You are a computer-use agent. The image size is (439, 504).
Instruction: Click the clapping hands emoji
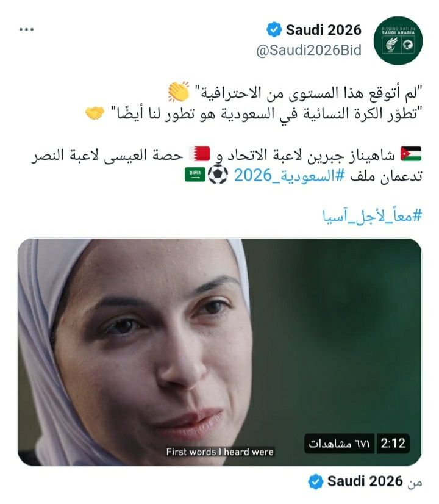tap(179, 92)
